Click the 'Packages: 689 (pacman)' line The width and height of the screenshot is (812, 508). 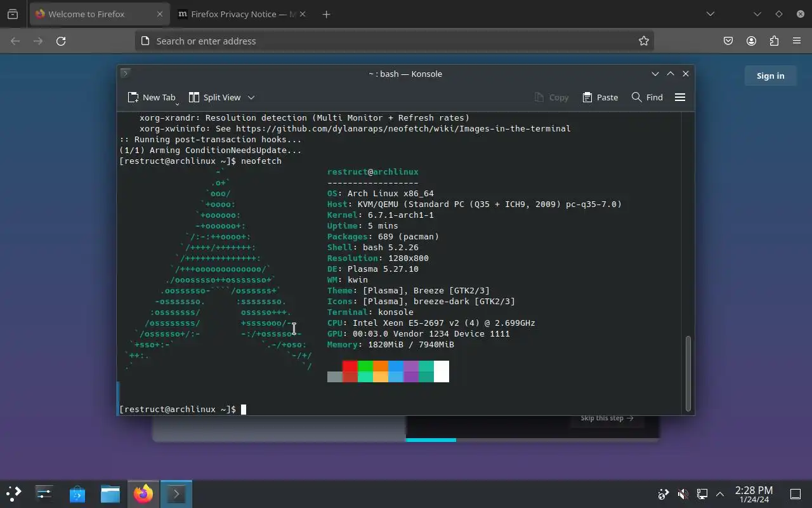pyautogui.click(x=383, y=237)
